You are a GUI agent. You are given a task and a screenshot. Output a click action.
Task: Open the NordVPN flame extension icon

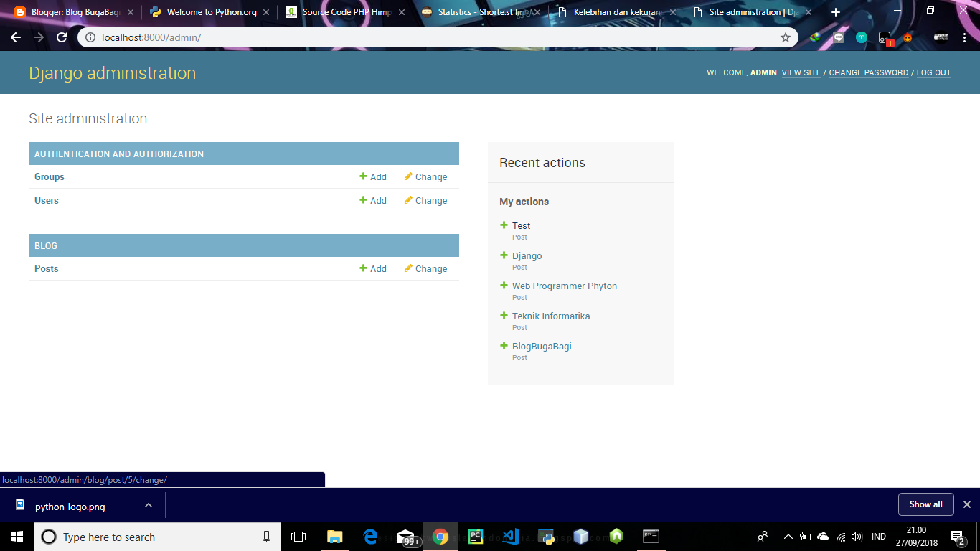point(908,37)
